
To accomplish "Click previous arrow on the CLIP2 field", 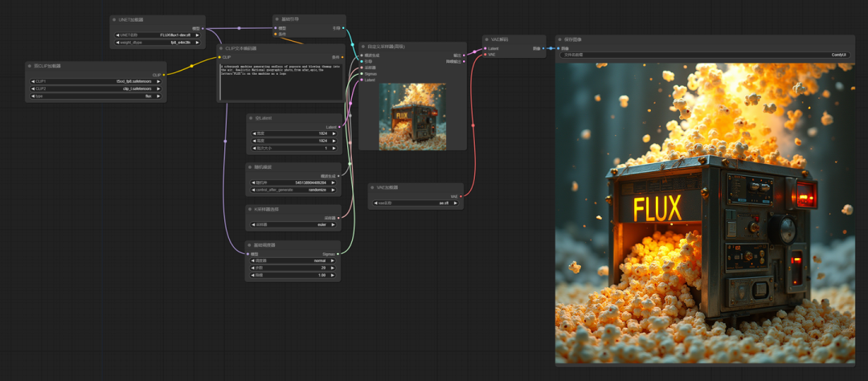I will pos(32,88).
